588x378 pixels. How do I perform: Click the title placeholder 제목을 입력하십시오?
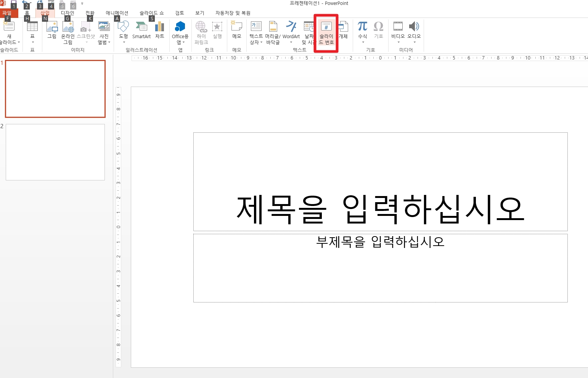pyautogui.click(x=380, y=182)
